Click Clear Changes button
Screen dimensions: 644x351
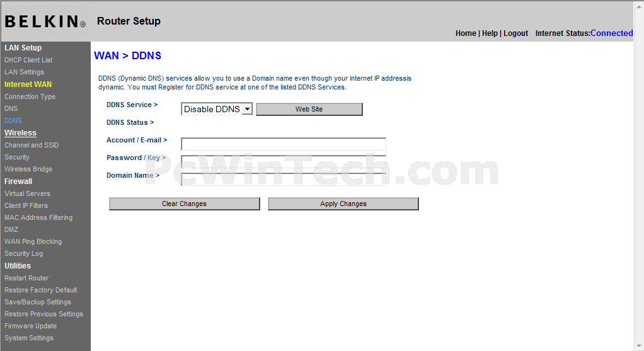[185, 204]
